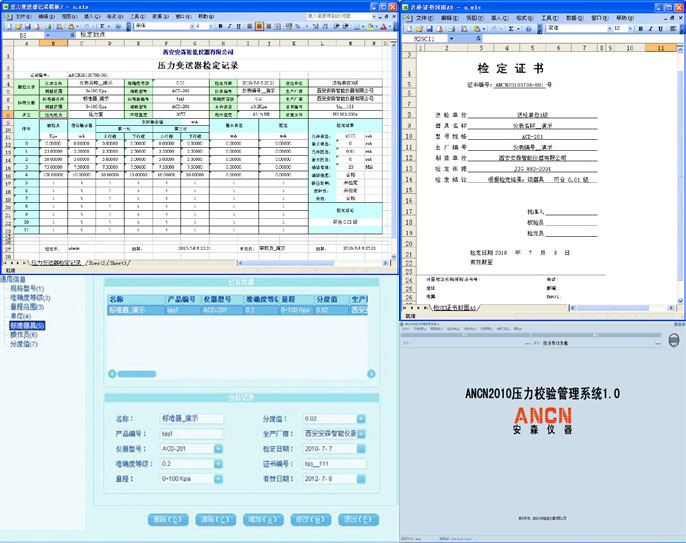Image resolution: width=686 pixels, height=543 pixels.
Task: Click fx insert function icon in right Excel
Action: coord(479,39)
